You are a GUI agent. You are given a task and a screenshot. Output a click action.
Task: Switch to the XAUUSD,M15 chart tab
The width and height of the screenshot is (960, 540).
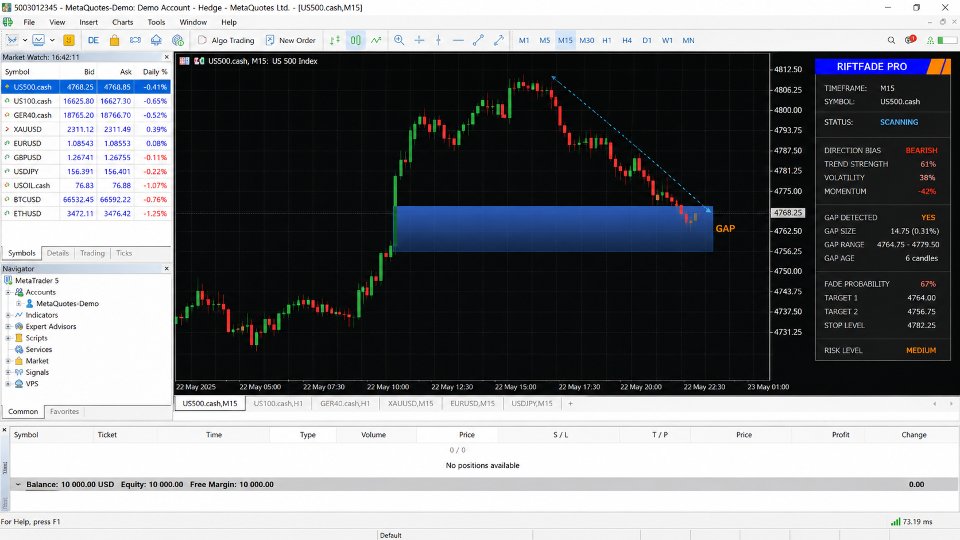pyautogui.click(x=410, y=403)
